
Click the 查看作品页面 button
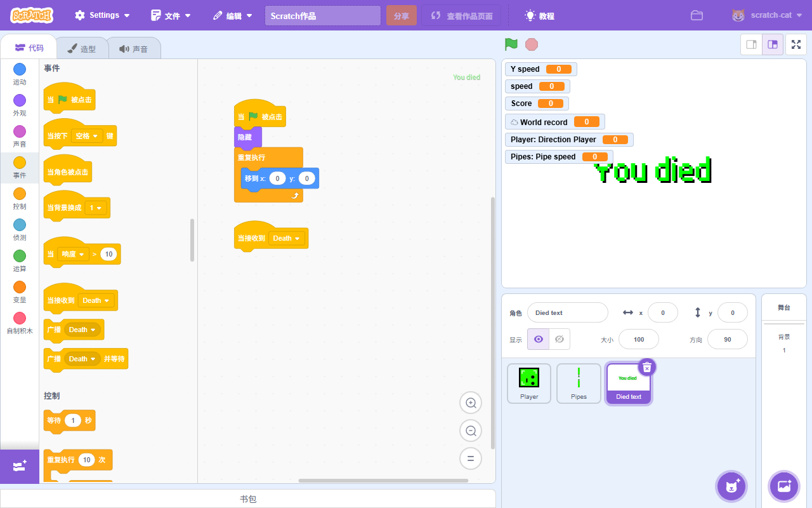tap(461, 16)
